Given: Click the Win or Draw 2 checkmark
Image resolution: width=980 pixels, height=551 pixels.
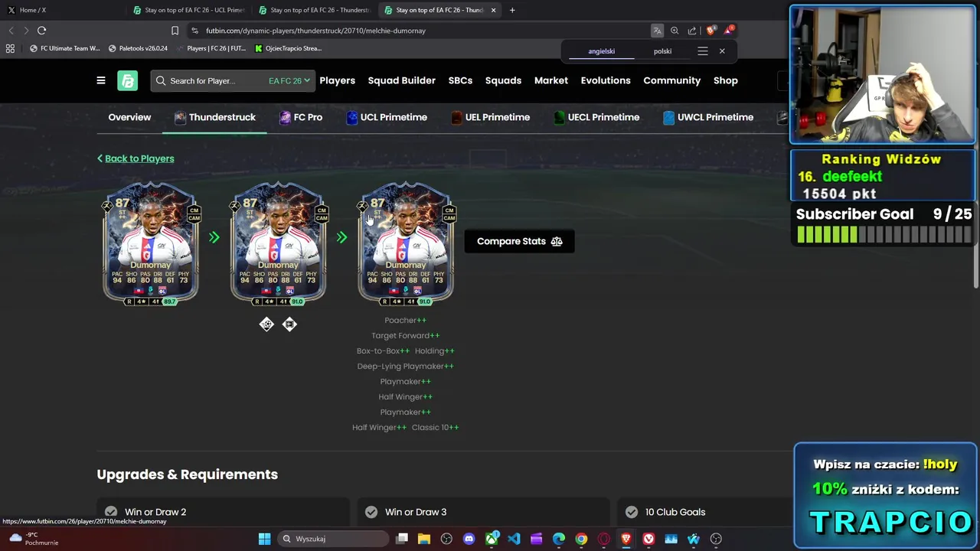Looking at the screenshot, I should [111, 512].
